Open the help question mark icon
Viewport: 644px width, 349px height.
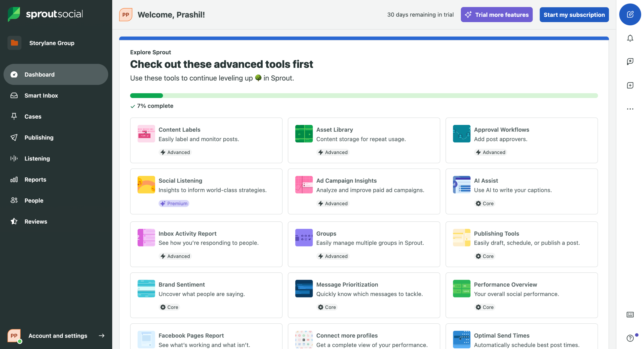click(x=630, y=338)
